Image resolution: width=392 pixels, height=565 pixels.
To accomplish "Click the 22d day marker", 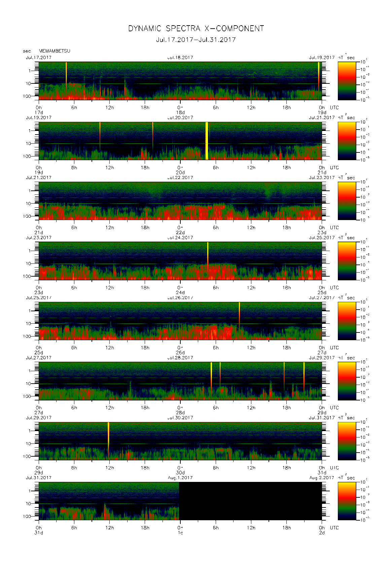I will (180, 233).
